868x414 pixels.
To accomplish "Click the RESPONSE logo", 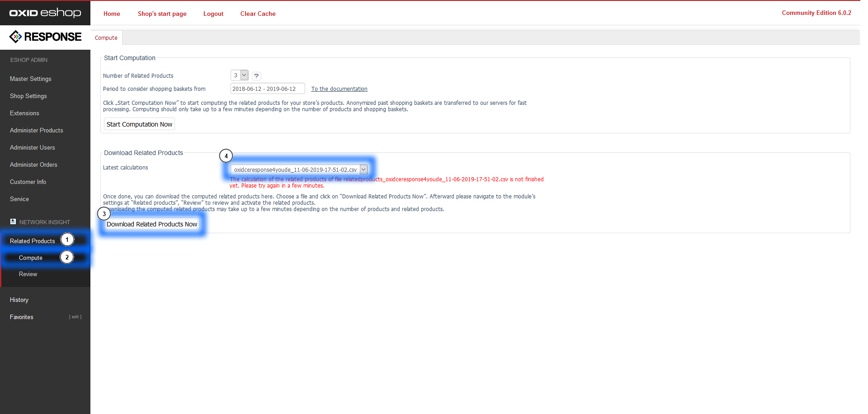I will (45, 37).
